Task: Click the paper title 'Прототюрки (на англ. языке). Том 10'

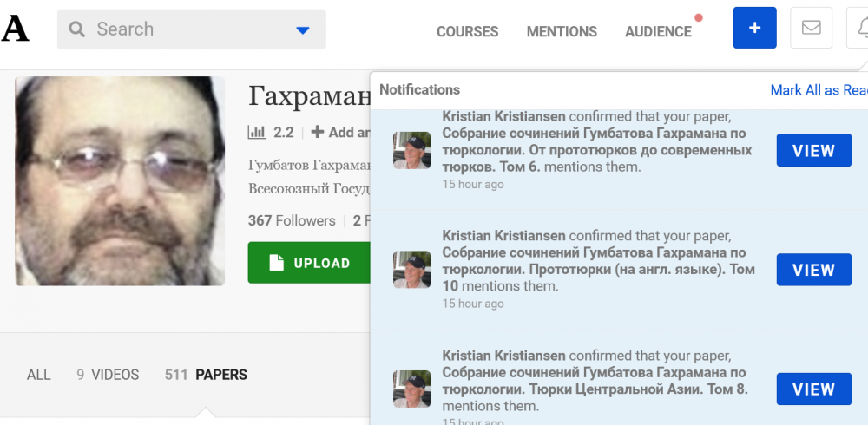Action: point(598,270)
